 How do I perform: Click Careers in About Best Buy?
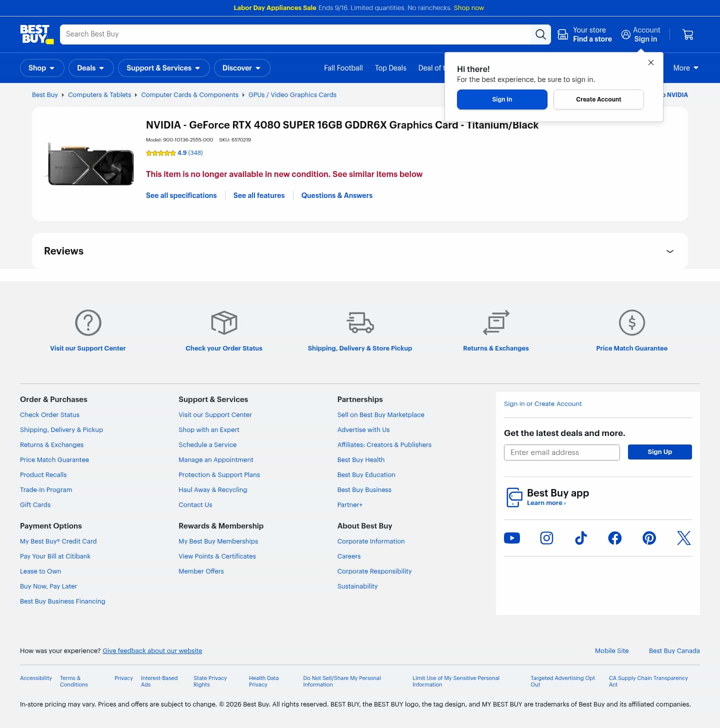pos(349,556)
